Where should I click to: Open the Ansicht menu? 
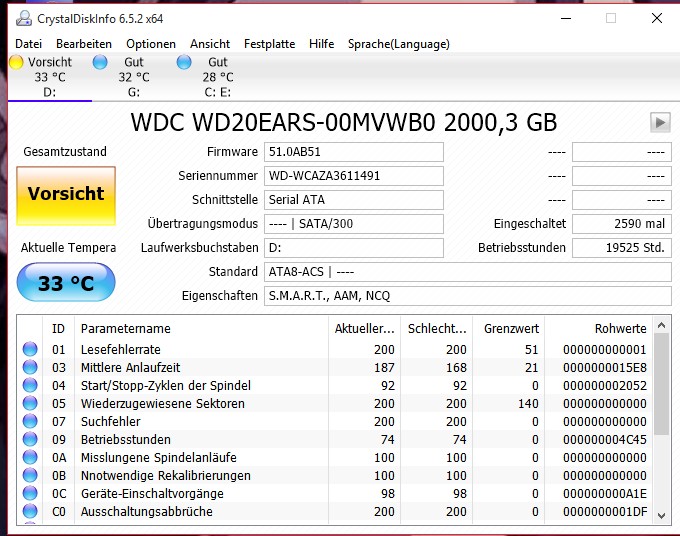coord(210,44)
